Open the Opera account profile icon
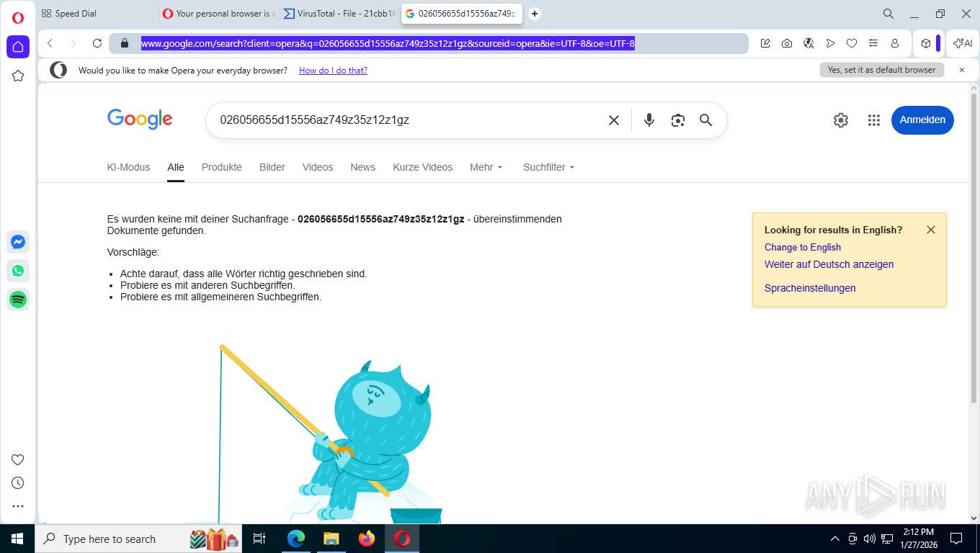This screenshot has height=553, width=980. 895,43
